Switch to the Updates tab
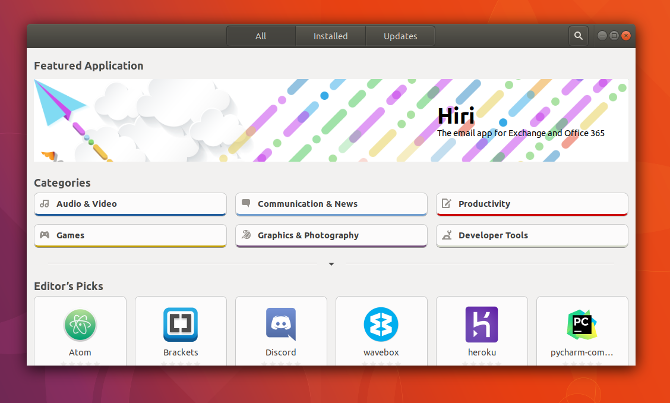The height and width of the screenshot is (403, 670). pyautogui.click(x=400, y=36)
